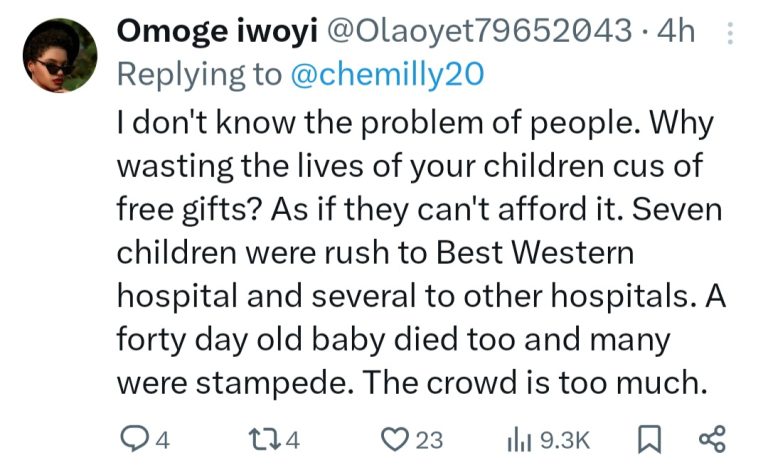Click the 9.3K views count

565,440
